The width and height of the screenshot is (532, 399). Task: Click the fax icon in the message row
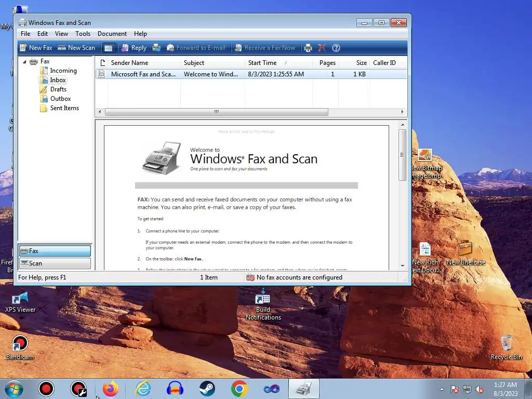coord(101,74)
